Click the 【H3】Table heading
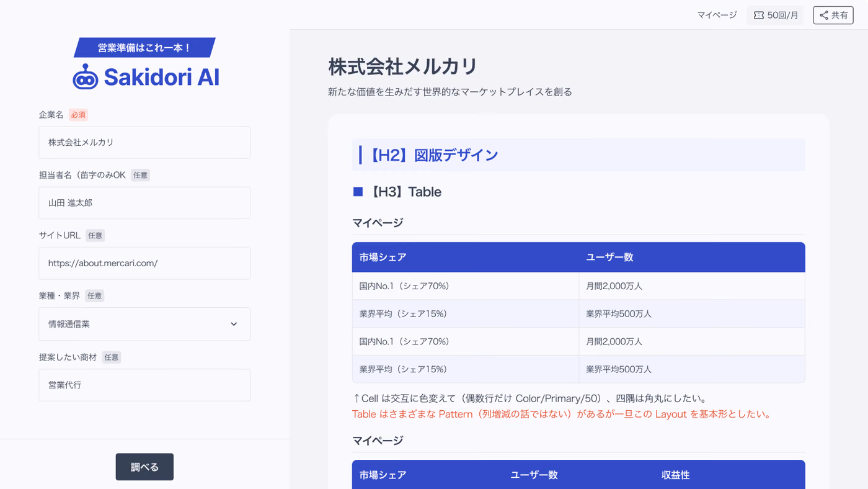This screenshot has width=868, height=489. pyautogui.click(x=405, y=192)
